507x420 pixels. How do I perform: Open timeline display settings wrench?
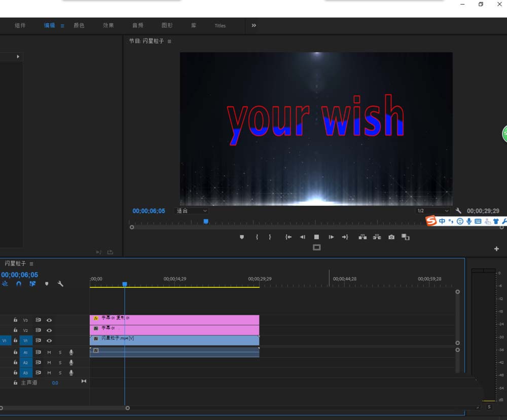coord(60,284)
